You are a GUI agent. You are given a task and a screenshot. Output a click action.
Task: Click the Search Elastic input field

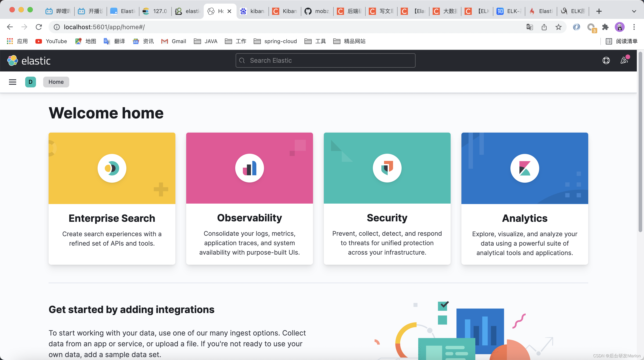325,60
